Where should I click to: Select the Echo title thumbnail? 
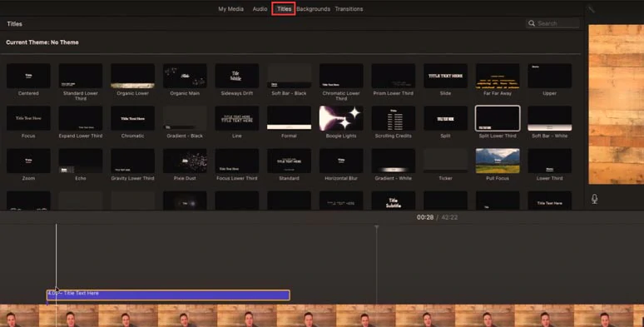point(81,161)
